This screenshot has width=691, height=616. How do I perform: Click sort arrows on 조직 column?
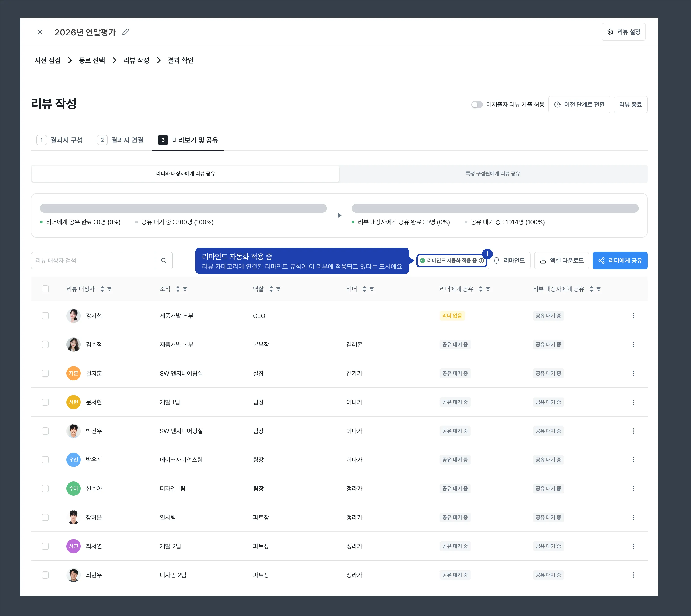178,289
